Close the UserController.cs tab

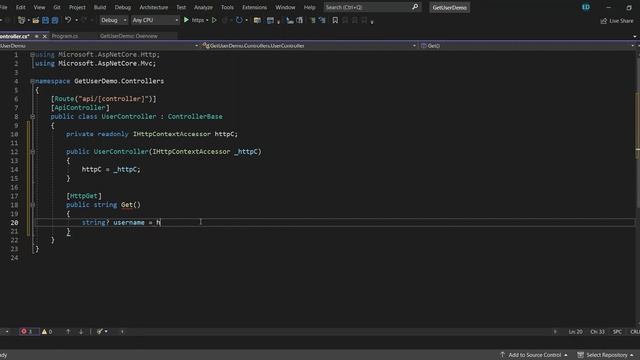point(45,36)
